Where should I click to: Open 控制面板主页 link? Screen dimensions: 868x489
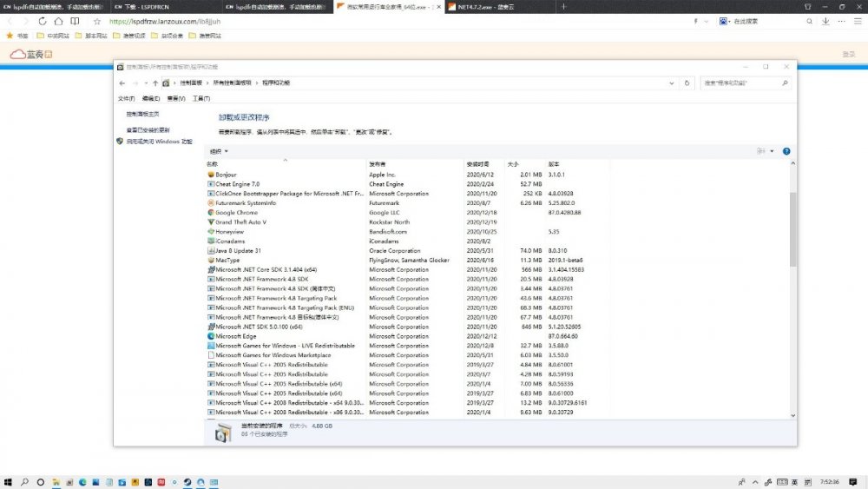[142, 114]
